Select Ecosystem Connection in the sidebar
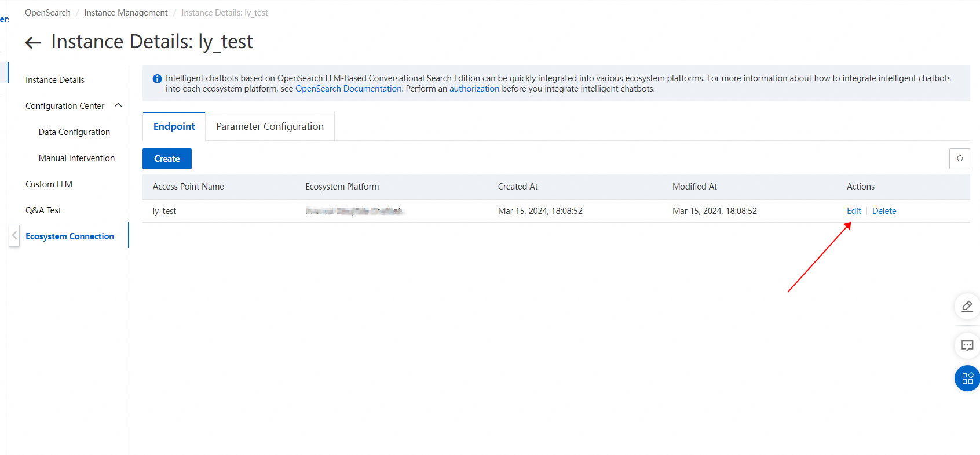Screen dimensions: 980x455 pyautogui.click(x=70, y=236)
